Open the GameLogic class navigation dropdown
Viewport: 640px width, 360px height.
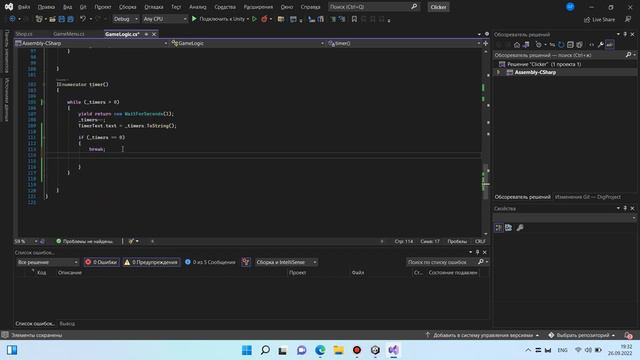247,43
